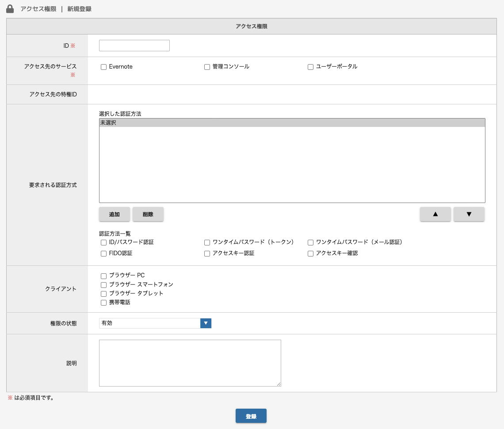Click the ID input field
The width and height of the screenshot is (504, 429).
[x=134, y=46]
